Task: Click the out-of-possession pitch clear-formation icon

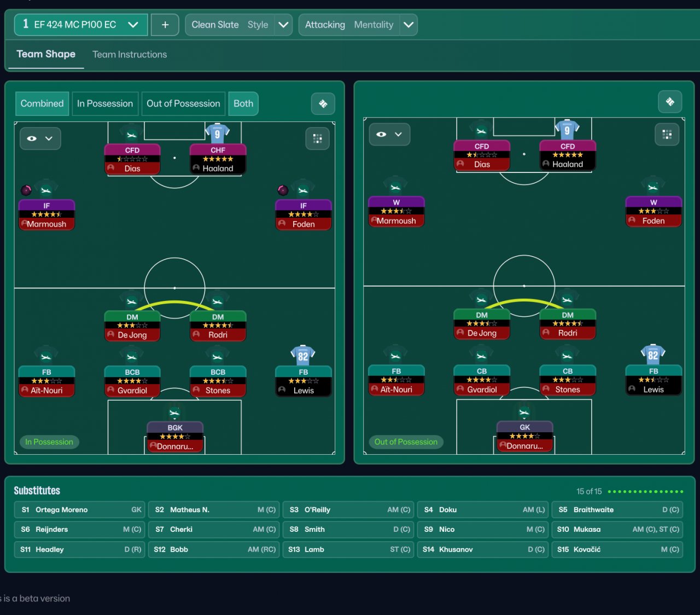Action: (x=670, y=101)
